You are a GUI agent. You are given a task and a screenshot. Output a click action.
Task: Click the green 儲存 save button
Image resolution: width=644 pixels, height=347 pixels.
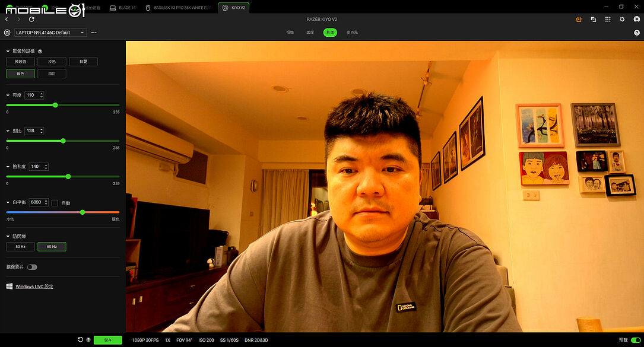(107, 340)
